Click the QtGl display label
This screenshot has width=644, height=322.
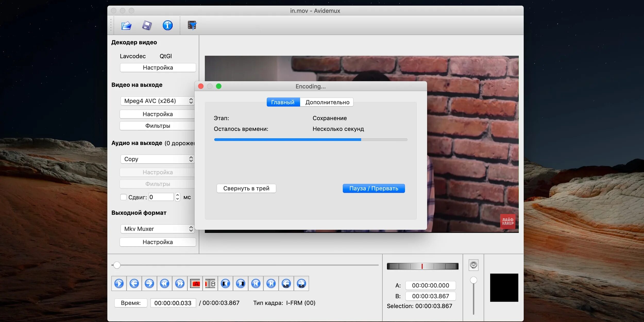point(166,56)
